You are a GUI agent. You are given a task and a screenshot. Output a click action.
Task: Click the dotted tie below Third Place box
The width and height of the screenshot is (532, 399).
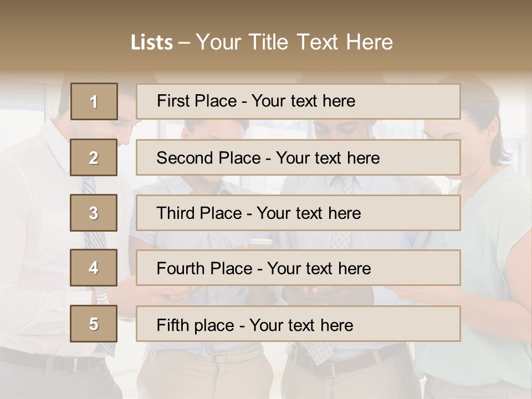pyautogui.click(x=341, y=239)
